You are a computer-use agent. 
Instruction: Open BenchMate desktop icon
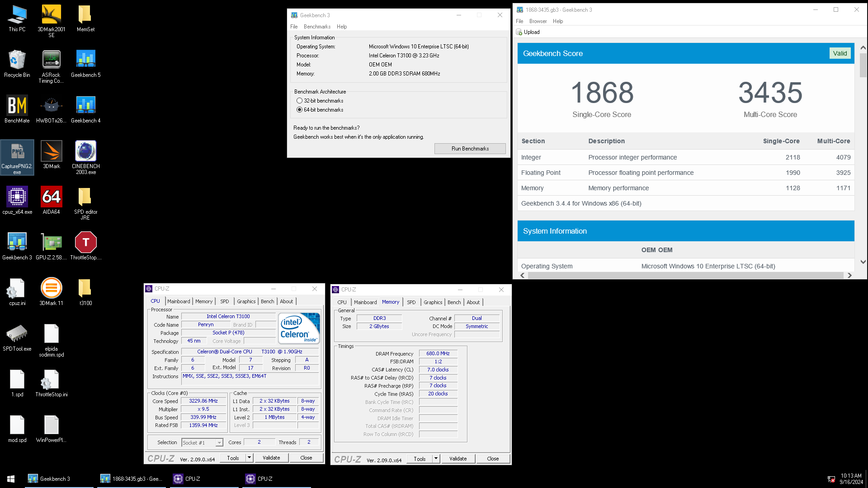click(17, 109)
